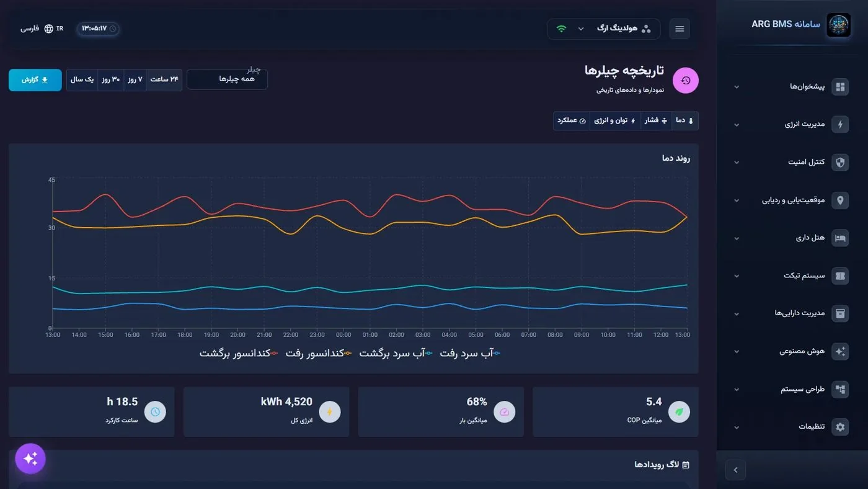Click the سیستم تیکت ticket icon
The width and height of the screenshot is (868, 489).
840,276
